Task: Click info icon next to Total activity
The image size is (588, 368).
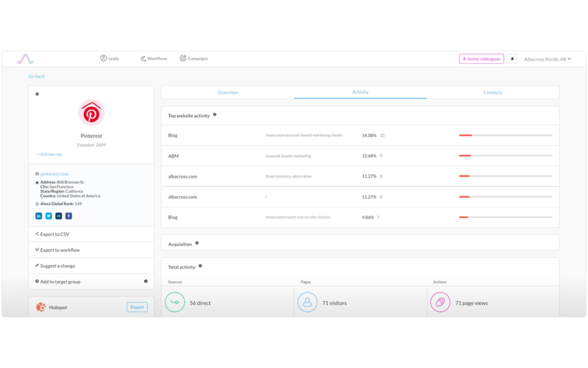Action: pos(200,266)
